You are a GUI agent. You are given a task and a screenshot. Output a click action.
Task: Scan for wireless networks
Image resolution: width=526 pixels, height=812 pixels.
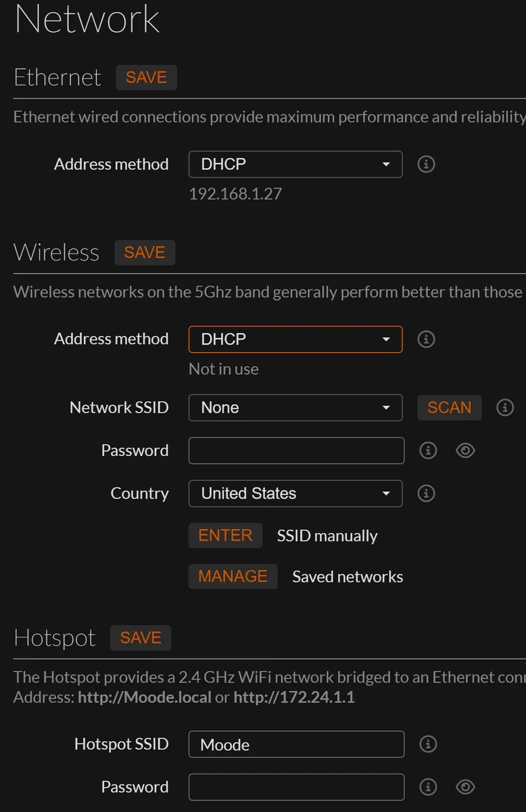pyautogui.click(x=449, y=407)
